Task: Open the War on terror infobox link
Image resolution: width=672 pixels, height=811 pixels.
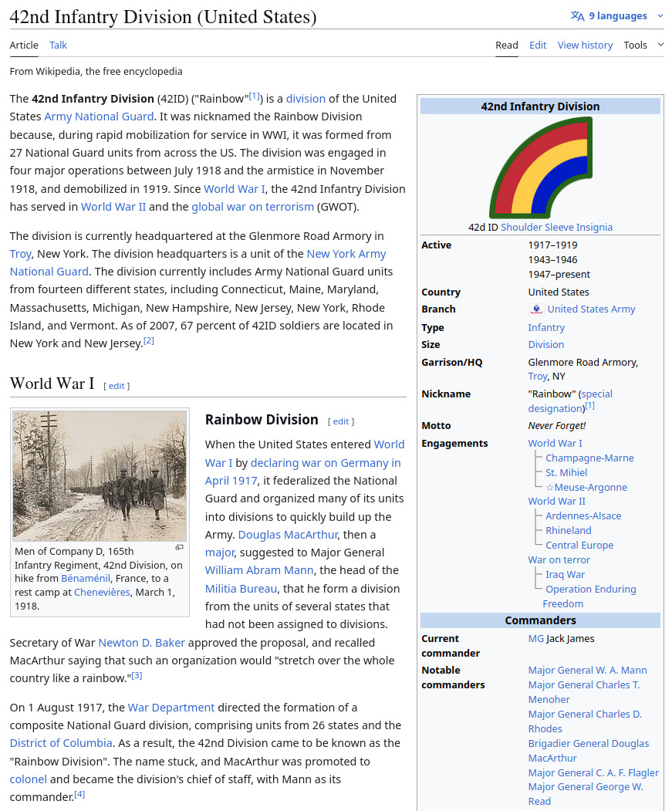Action: click(x=559, y=560)
